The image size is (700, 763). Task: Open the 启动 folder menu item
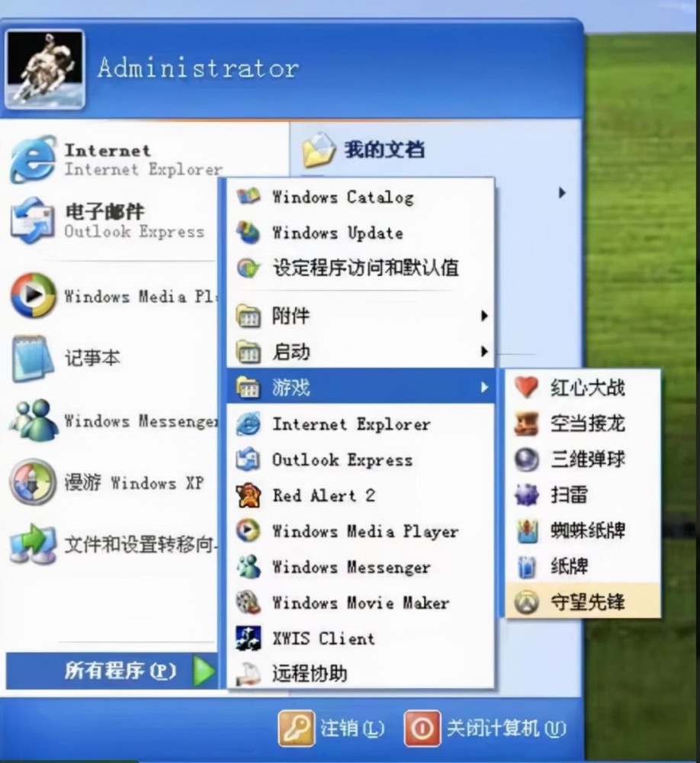361,351
